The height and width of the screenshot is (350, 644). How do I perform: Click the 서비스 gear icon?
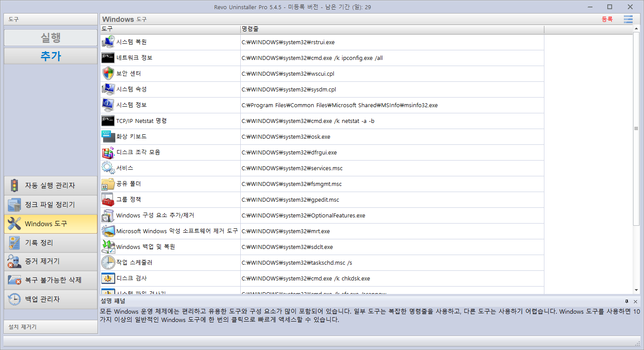point(108,168)
